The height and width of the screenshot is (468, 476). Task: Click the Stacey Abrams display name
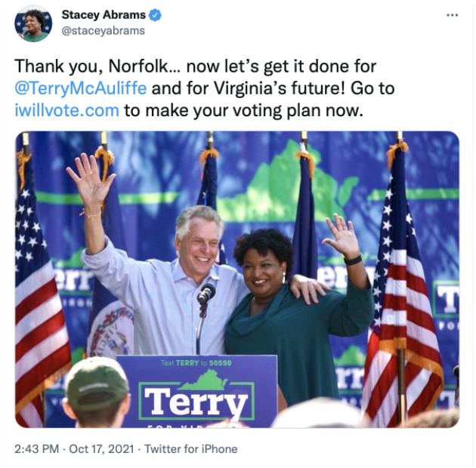(104, 14)
